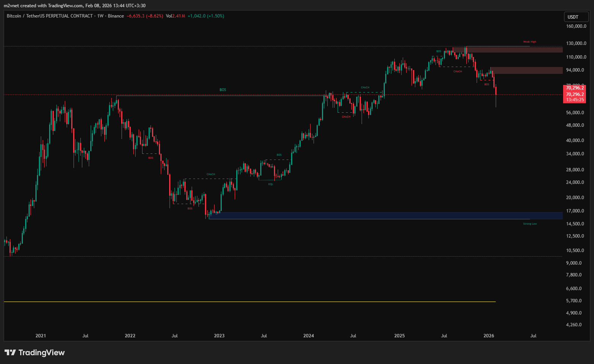
Task: Click the TradingView logo icon at bottom left
Action: (x=10, y=353)
